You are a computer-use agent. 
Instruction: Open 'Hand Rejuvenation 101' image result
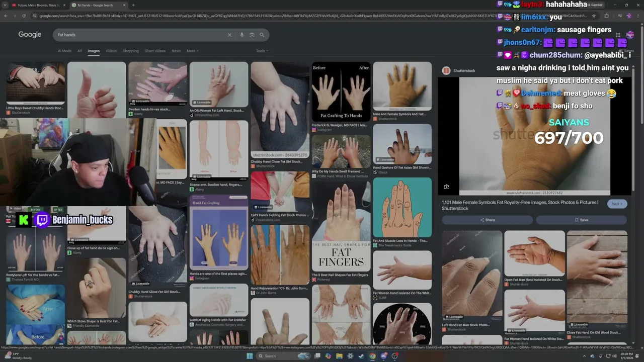(x=280, y=255)
